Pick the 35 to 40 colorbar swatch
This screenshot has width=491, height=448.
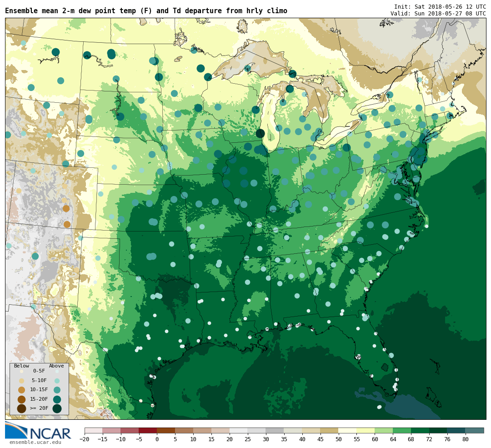click(293, 430)
